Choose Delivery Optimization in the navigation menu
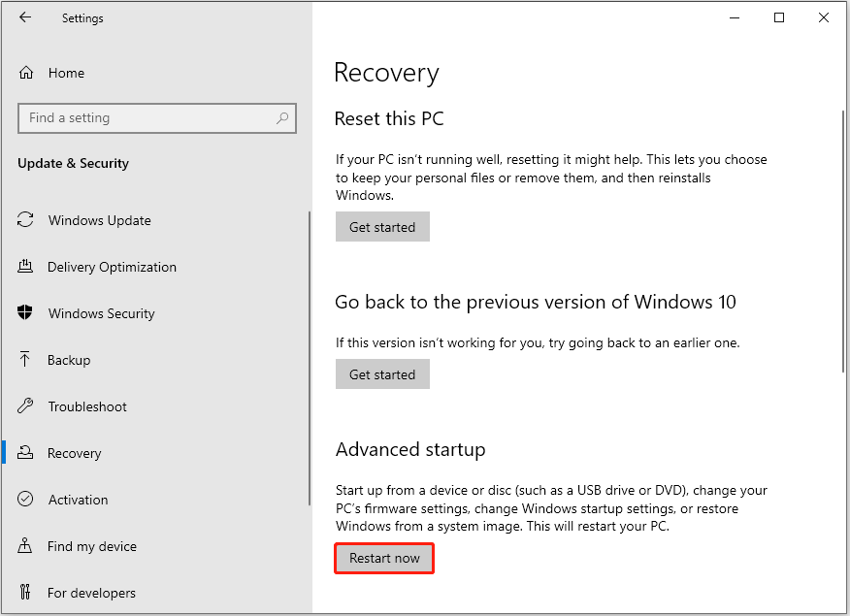The width and height of the screenshot is (850, 616). point(112,267)
